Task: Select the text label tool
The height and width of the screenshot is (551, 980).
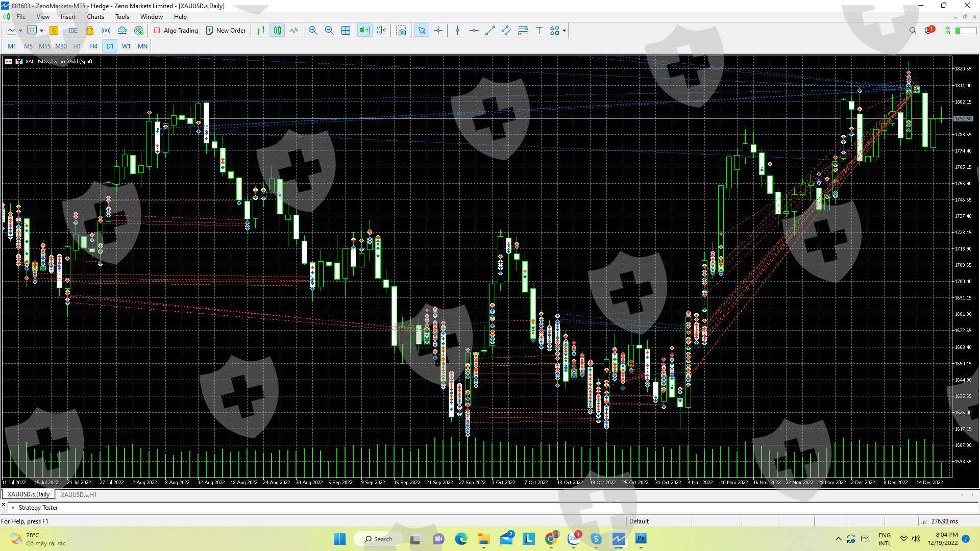Action: click(x=539, y=31)
